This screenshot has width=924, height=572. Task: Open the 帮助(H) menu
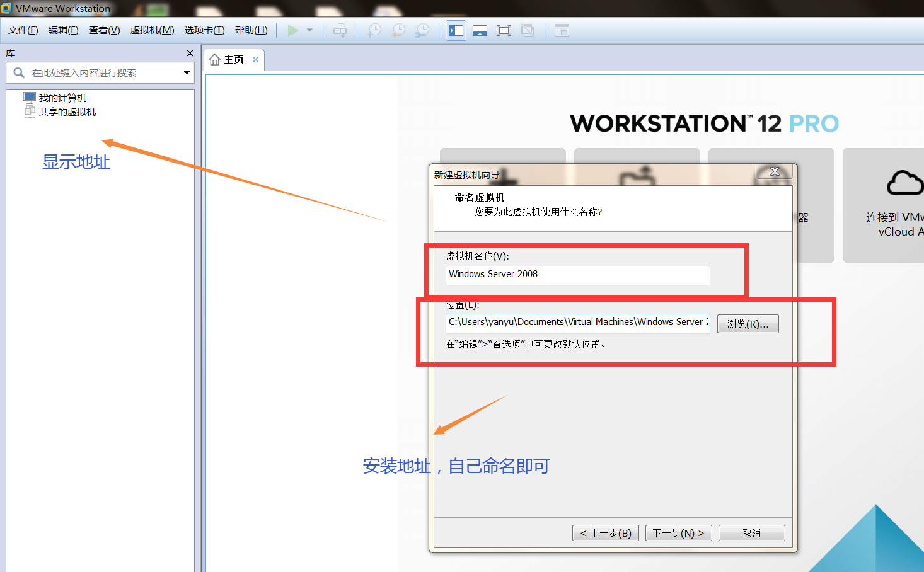pyautogui.click(x=251, y=30)
